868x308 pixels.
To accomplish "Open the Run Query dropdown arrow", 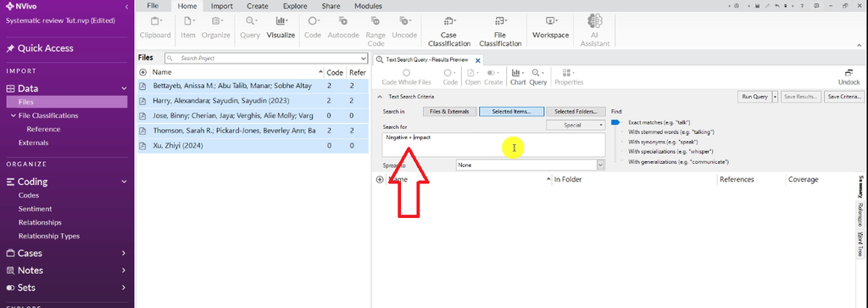I will pyautogui.click(x=776, y=97).
